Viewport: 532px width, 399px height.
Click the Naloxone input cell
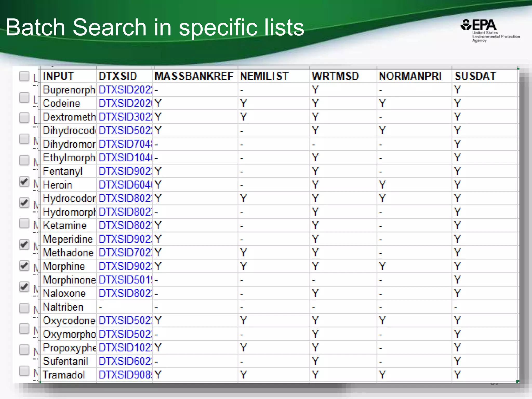(x=69, y=293)
